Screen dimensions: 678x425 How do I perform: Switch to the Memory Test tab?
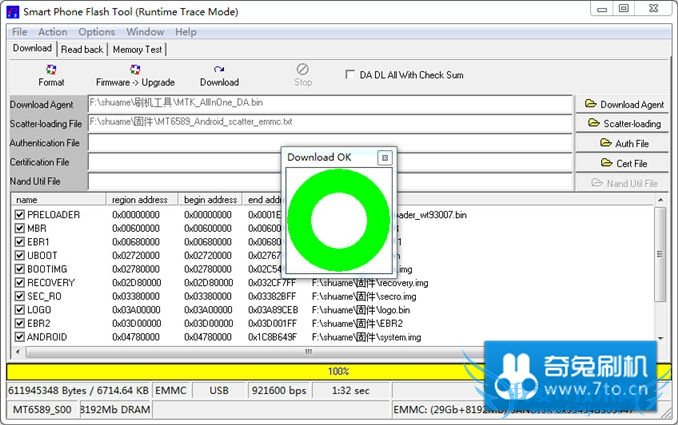click(137, 49)
